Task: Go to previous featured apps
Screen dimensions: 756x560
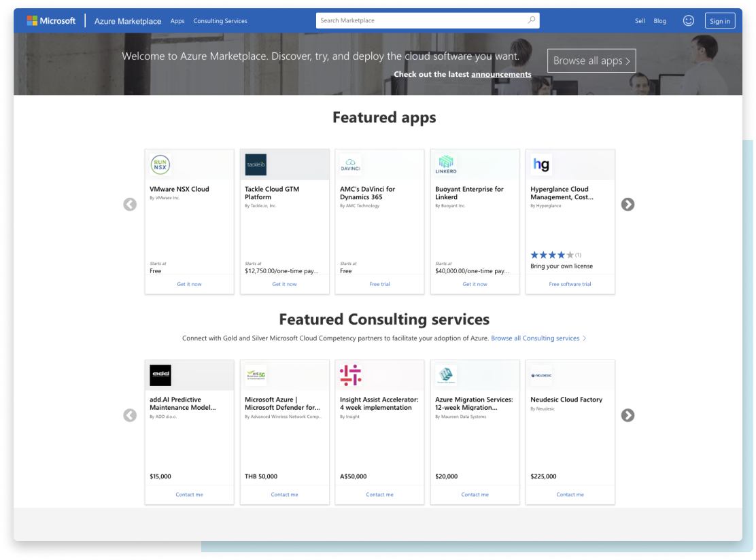Action: (x=130, y=205)
